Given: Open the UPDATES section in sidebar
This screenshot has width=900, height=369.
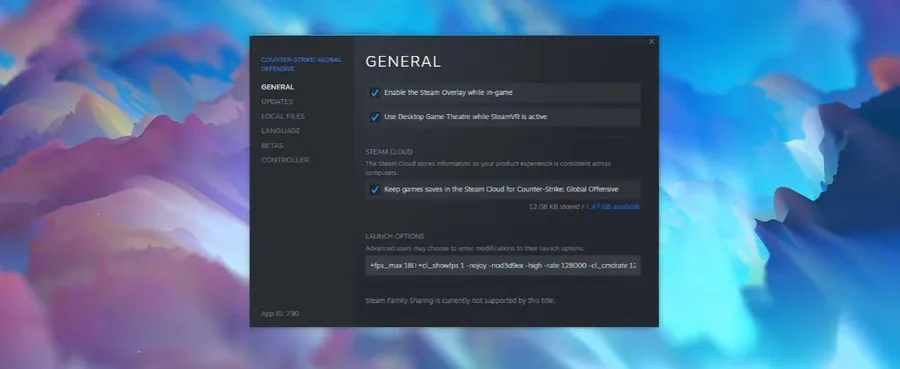Looking at the screenshot, I should [277, 102].
